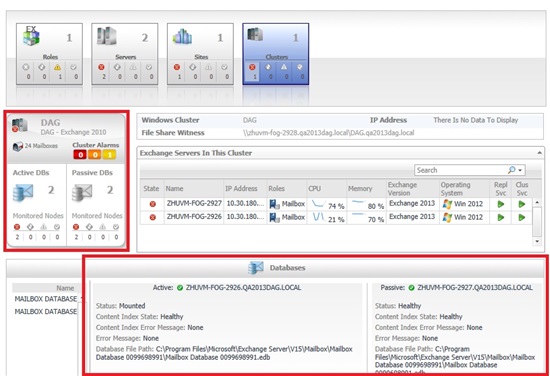Click Clus Svc play icon for ZHUVM-FOG-2927
The width and height of the screenshot is (550, 376).
pyautogui.click(x=522, y=204)
